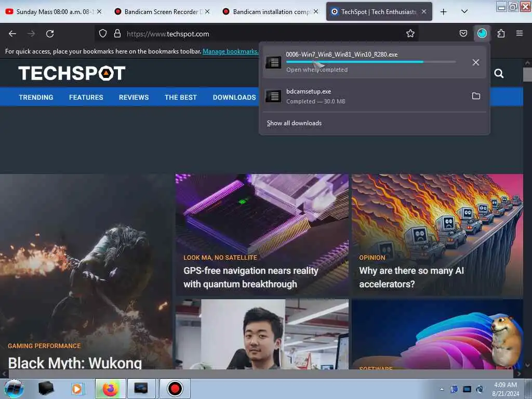Click the TechSpot search magnifier icon
The image size is (532, 399).
pyautogui.click(x=499, y=73)
